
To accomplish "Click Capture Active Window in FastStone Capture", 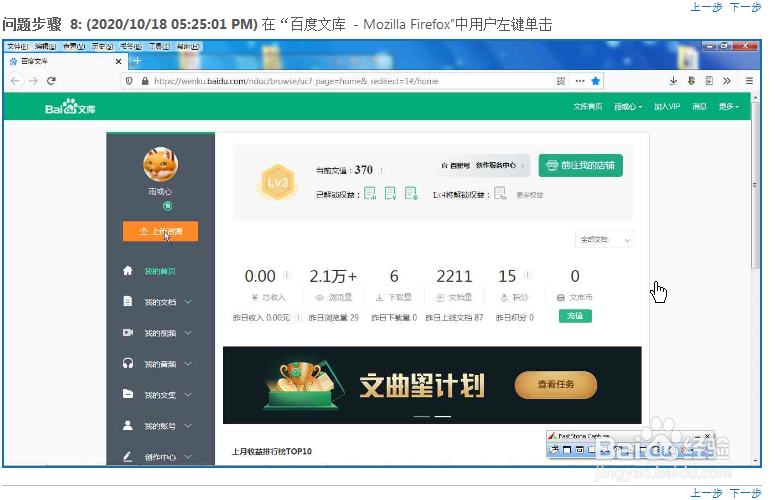I will (567, 450).
